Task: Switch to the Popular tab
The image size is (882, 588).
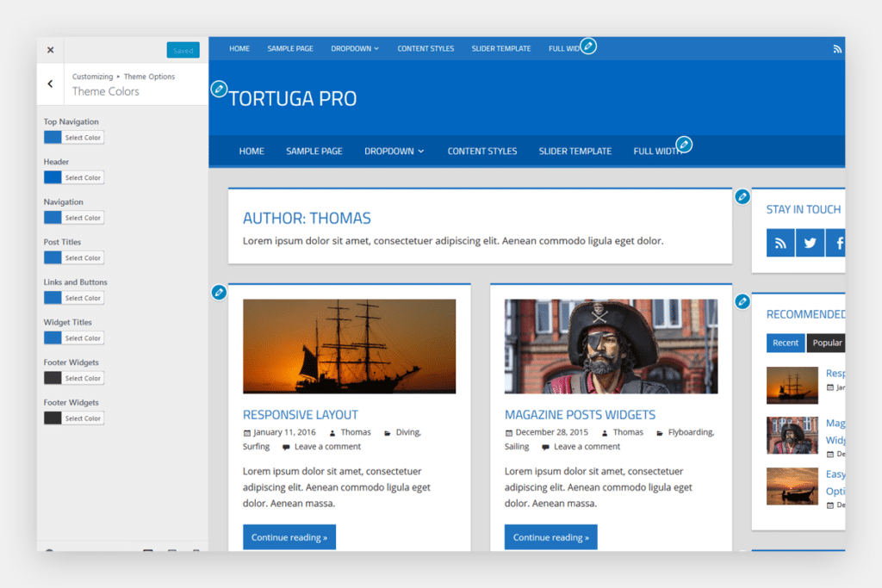Action: [826, 343]
